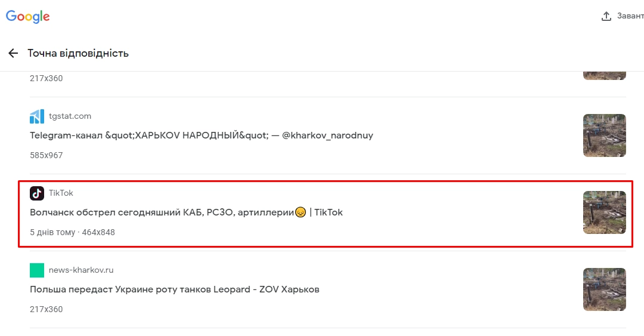The height and width of the screenshot is (336, 644).
Task: Click the Завантажити upload button text
Action: [630, 16]
